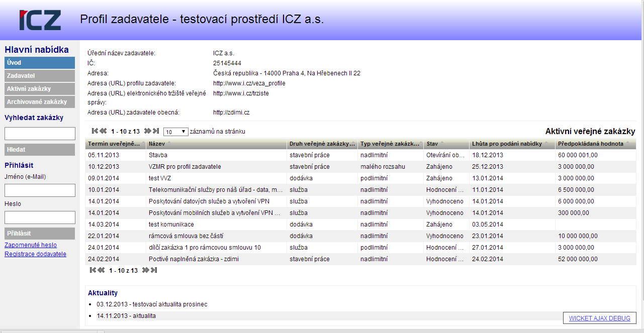Click the Typ veřejné zakázk... column header
644x333 pixels.
pyautogui.click(x=391, y=144)
